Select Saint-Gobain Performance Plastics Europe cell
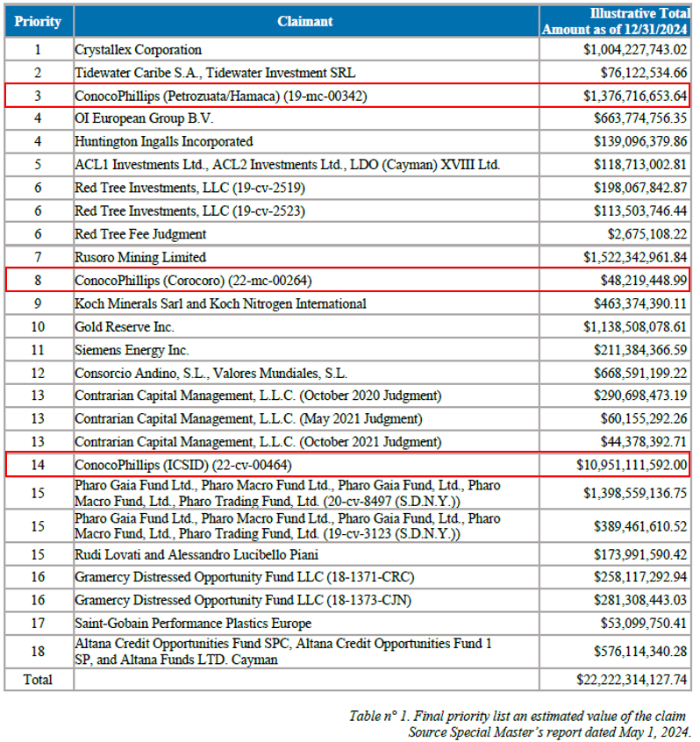The height and width of the screenshot is (742, 700). (306, 624)
